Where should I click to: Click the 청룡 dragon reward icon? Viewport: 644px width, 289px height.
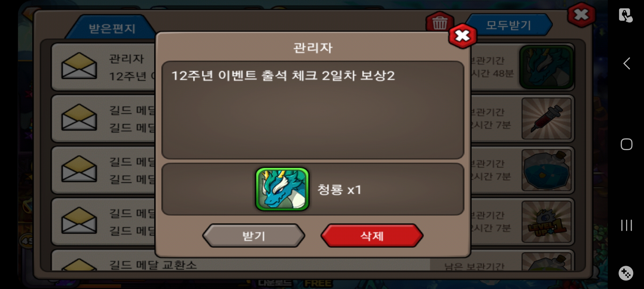point(282,189)
